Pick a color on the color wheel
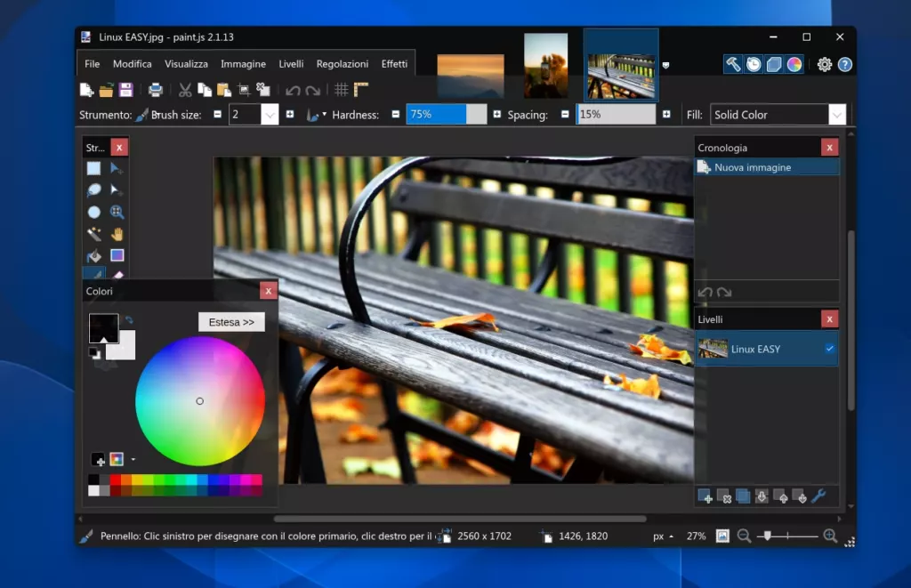 coord(200,401)
